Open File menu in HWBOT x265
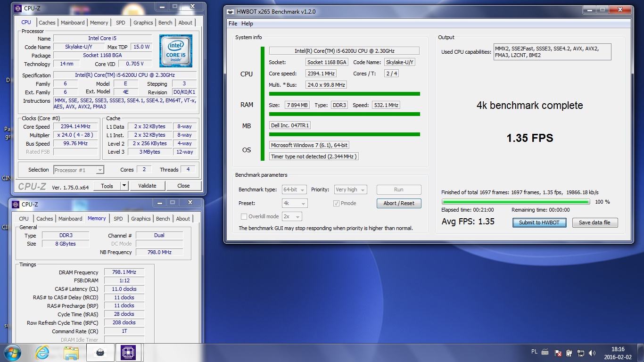Screen dimensions: 644x362 click(x=233, y=24)
